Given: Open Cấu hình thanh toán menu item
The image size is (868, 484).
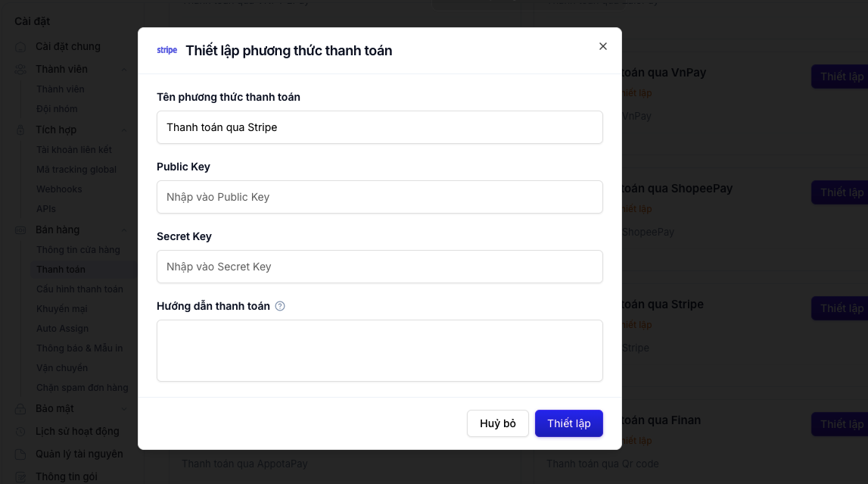Looking at the screenshot, I should [x=79, y=289].
